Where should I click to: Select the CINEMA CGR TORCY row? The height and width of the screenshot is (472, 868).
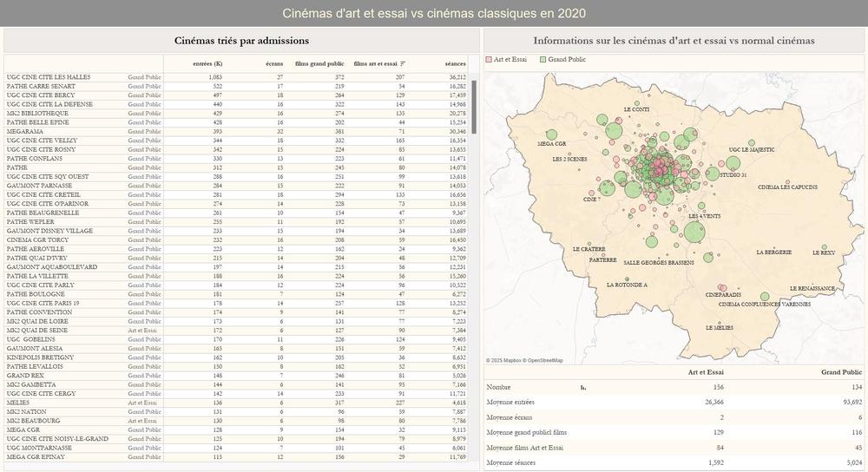click(236, 240)
